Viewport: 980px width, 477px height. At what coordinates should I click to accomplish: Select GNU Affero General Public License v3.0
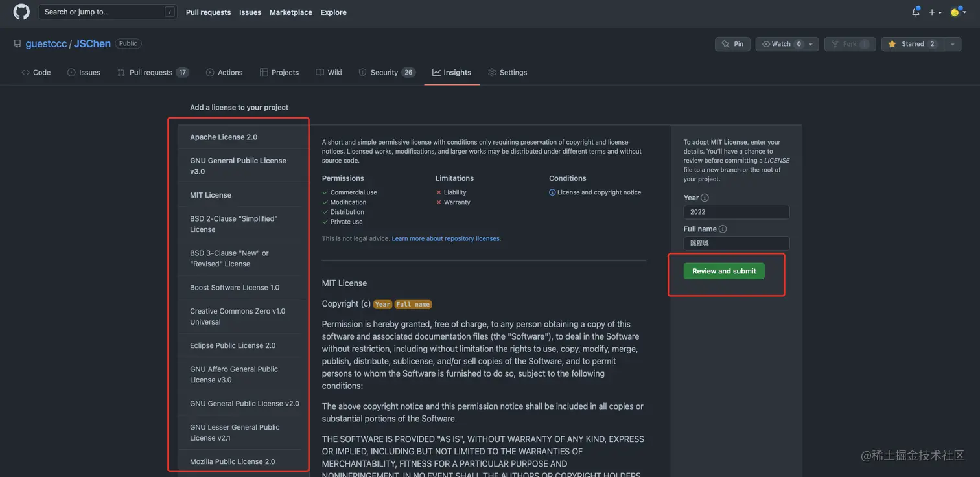tap(243, 375)
